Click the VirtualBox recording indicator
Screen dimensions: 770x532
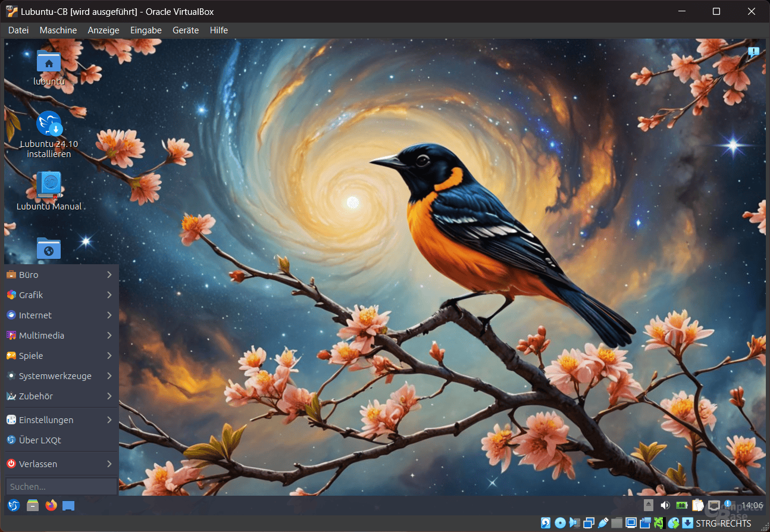point(645,523)
